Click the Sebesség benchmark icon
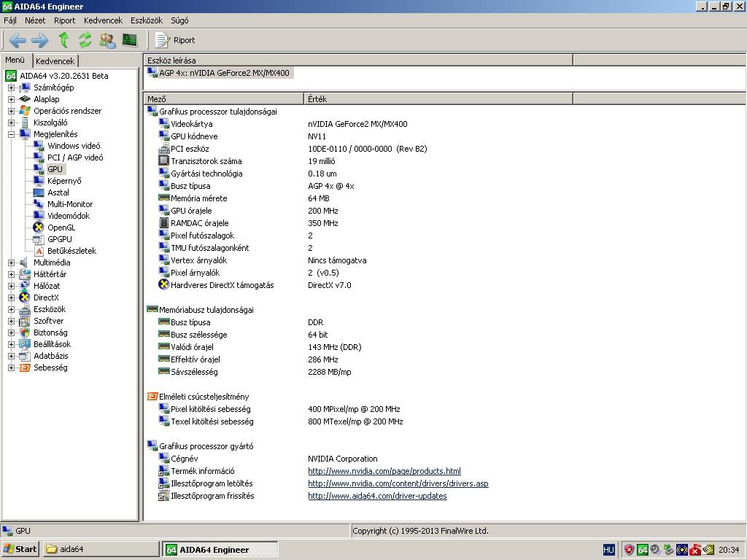The width and height of the screenshot is (747, 560). 24,367
